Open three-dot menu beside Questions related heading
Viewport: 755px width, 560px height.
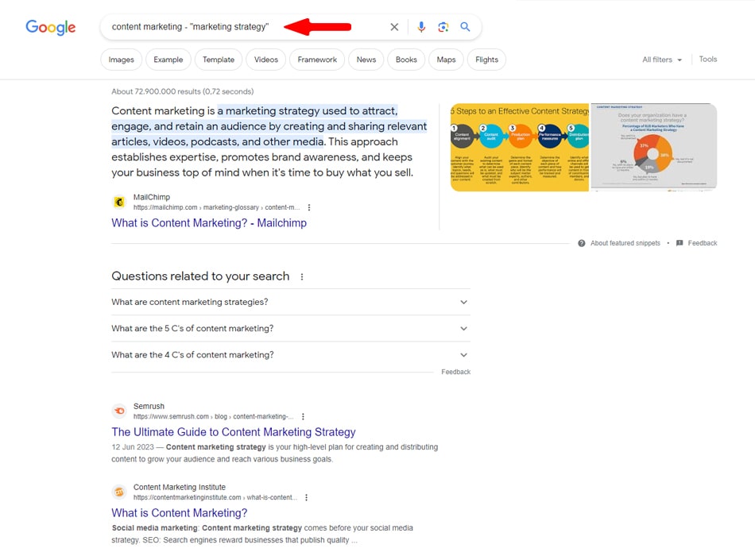(x=302, y=276)
